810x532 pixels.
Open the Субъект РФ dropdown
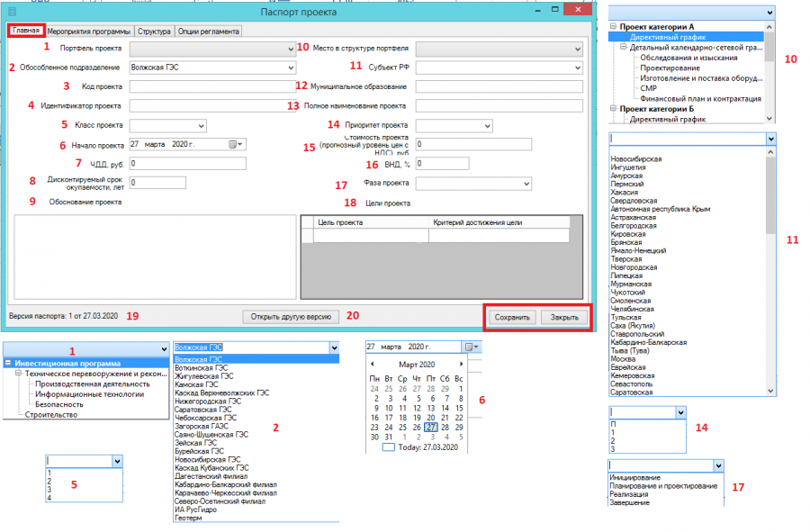click(499, 68)
